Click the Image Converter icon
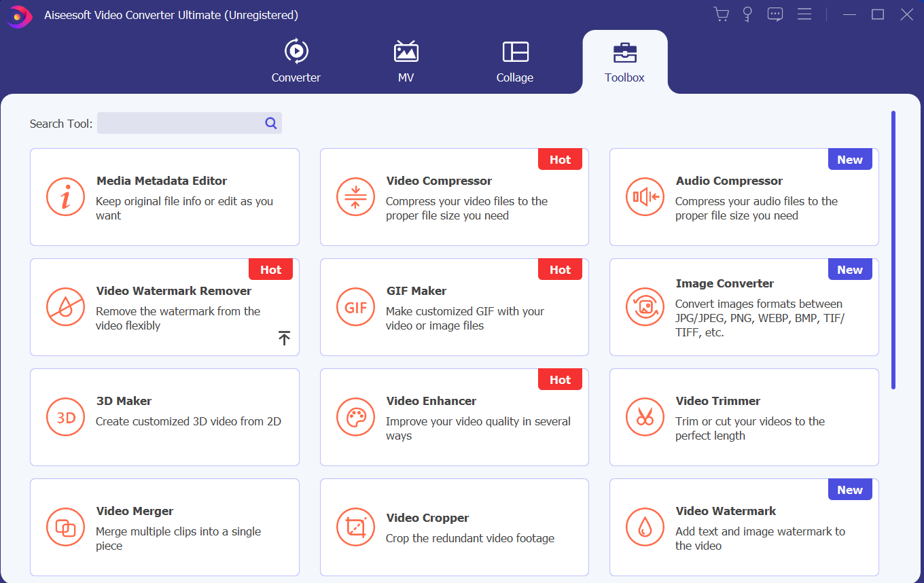 [x=645, y=307]
